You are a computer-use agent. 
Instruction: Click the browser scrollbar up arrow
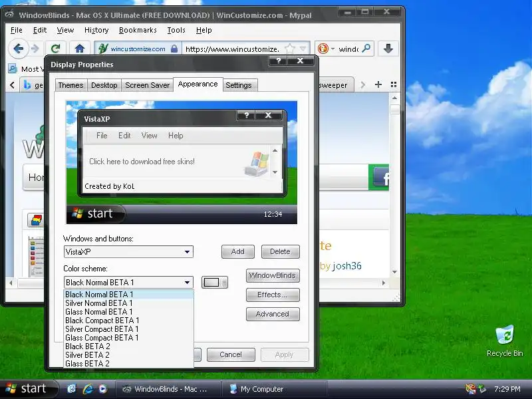tap(394, 98)
